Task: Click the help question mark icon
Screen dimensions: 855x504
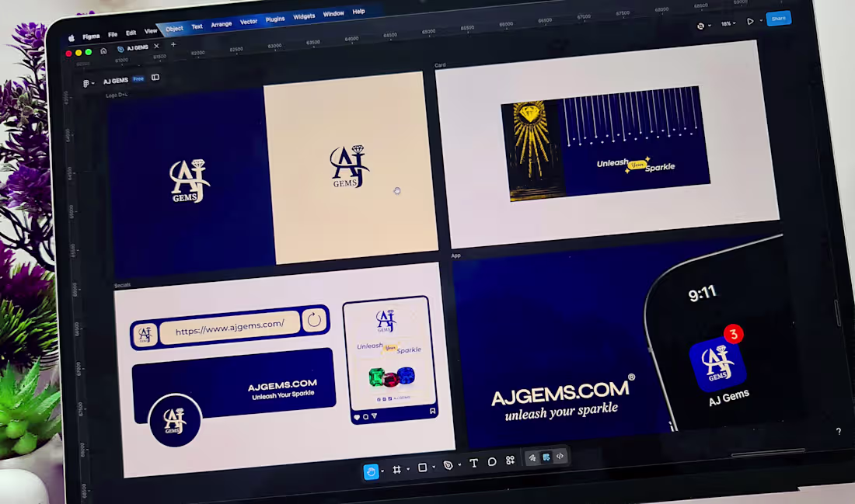Action: (838, 431)
